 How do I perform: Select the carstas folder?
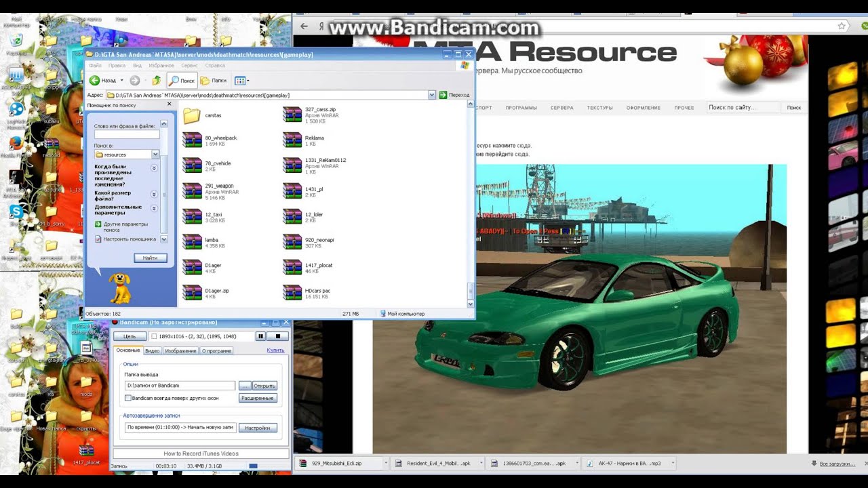click(202, 115)
